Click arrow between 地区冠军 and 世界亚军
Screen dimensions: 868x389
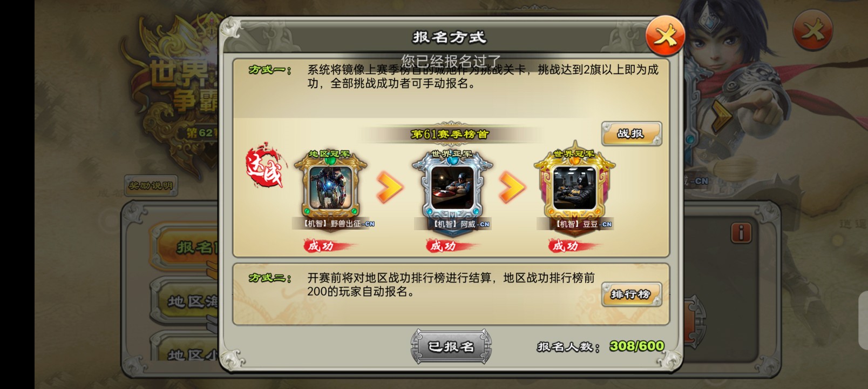[390, 187]
